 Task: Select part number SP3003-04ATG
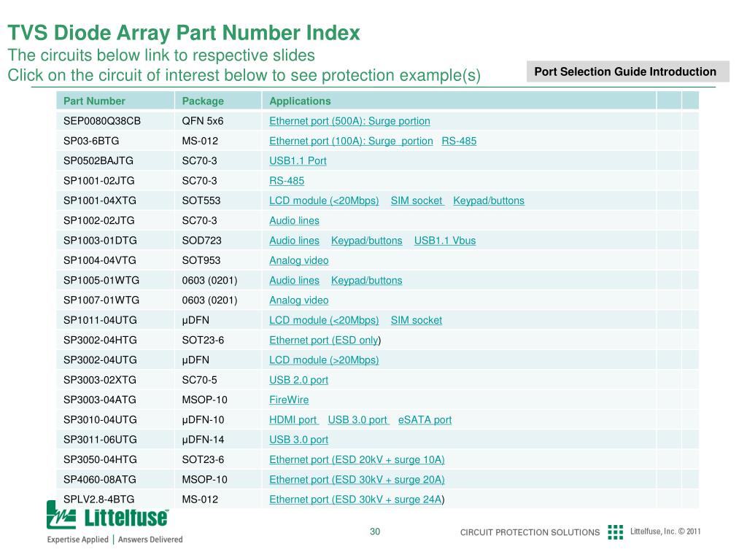99,400
